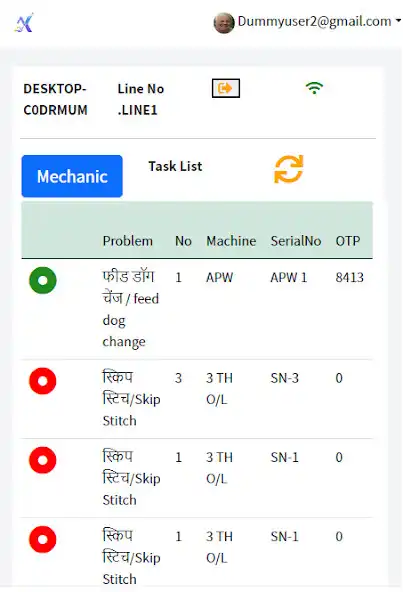This screenshot has height=592, width=403.
Task: Click the user profile avatar picture
Action: [x=224, y=23]
